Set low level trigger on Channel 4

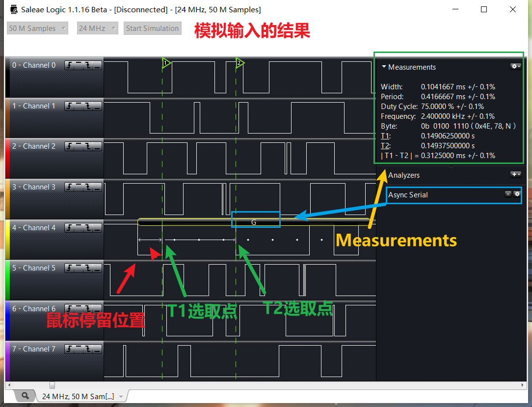(x=97, y=228)
